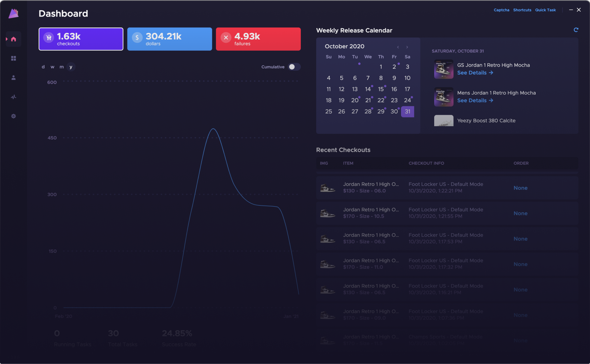Go to previous calendar month

[398, 47]
